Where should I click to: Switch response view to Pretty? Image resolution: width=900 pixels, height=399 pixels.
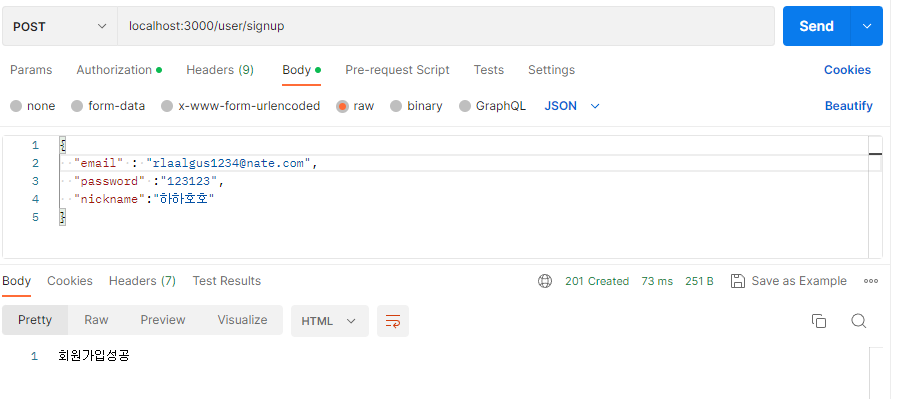tap(35, 320)
